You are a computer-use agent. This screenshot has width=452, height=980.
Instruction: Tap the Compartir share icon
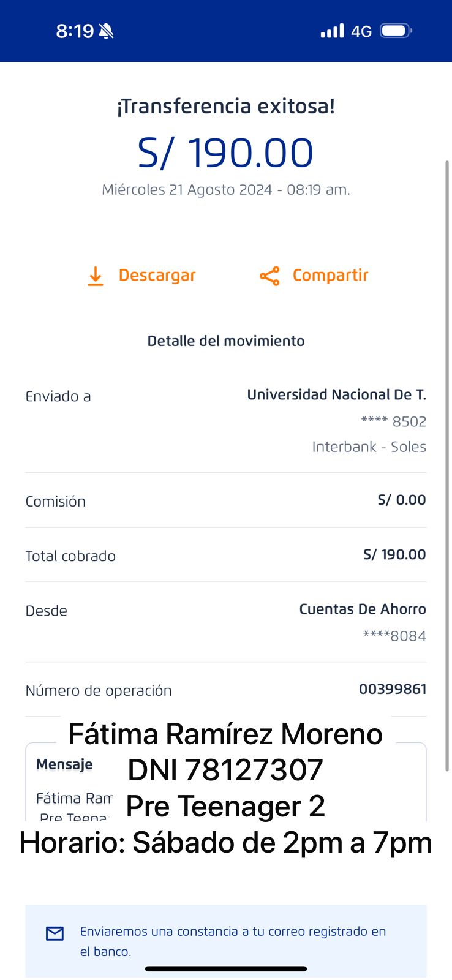pyautogui.click(x=269, y=276)
